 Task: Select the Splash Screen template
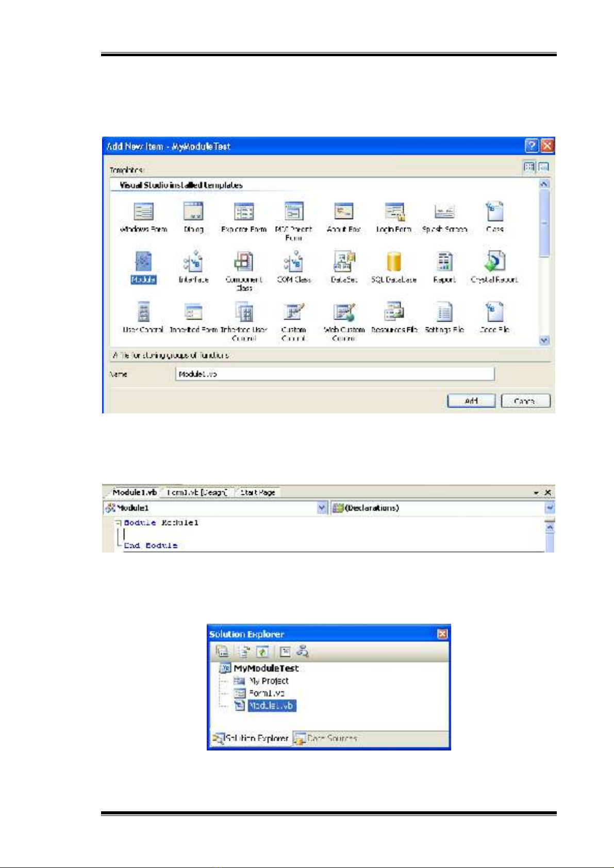(444, 212)
